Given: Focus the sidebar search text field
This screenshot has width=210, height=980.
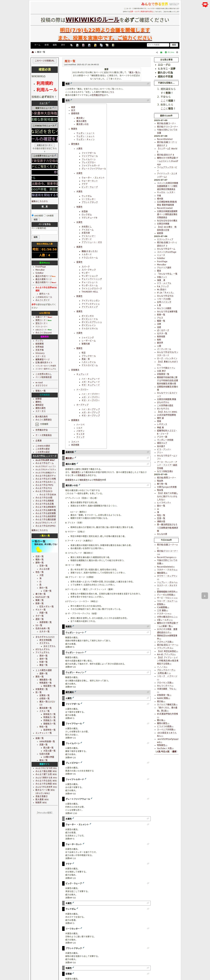Looking at the screenshot, I should coord(45,211).
